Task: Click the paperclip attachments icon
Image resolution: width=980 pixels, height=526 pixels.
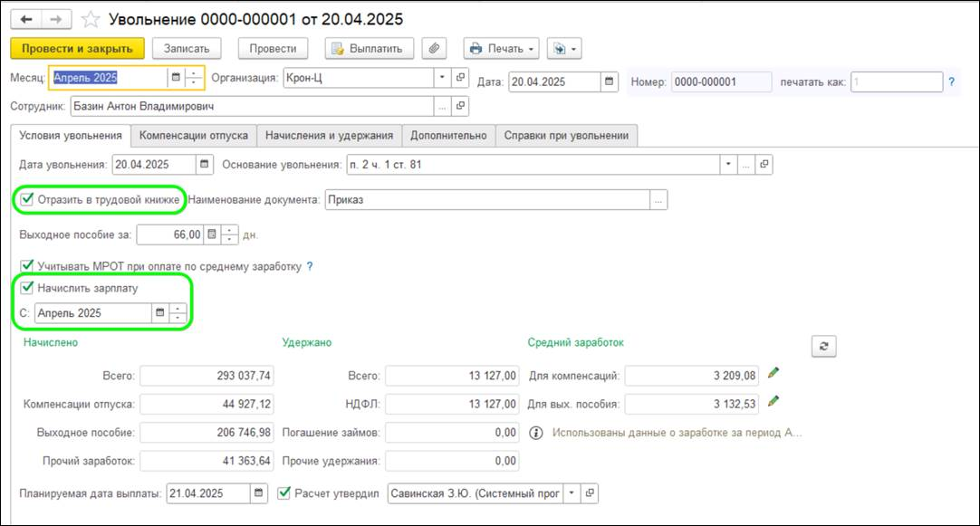Action: [436, 48]
